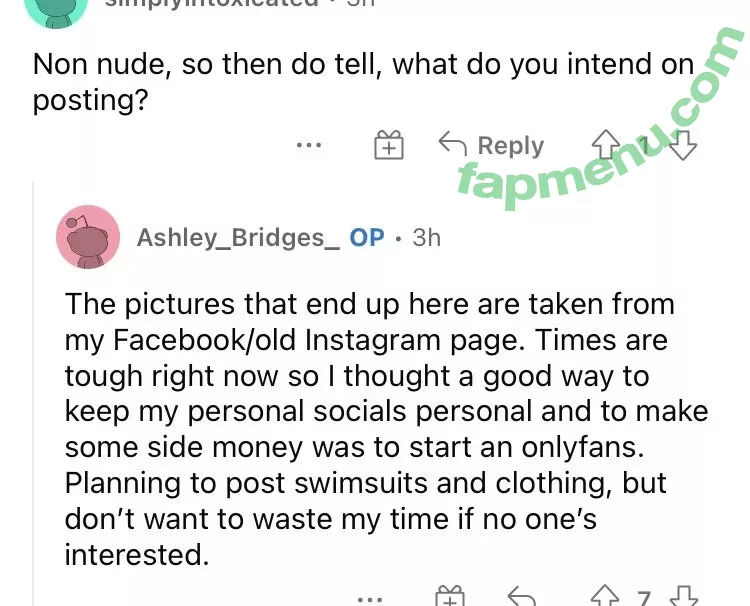Image resolution: width=750 pixels, height=606 pixels.
Task: Upvote the Ashley_Bridges_ reply
Action: click(605, 595)
